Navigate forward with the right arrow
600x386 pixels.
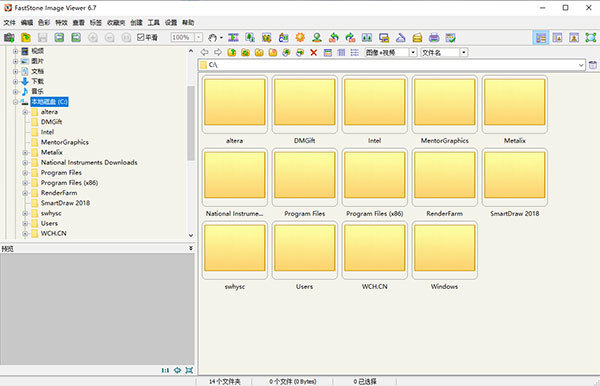(218, 52)
